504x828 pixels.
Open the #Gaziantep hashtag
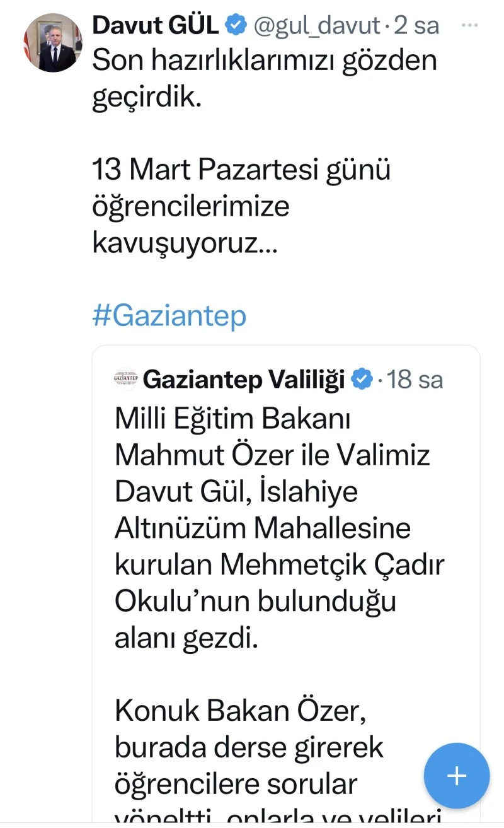click(169, 316)
